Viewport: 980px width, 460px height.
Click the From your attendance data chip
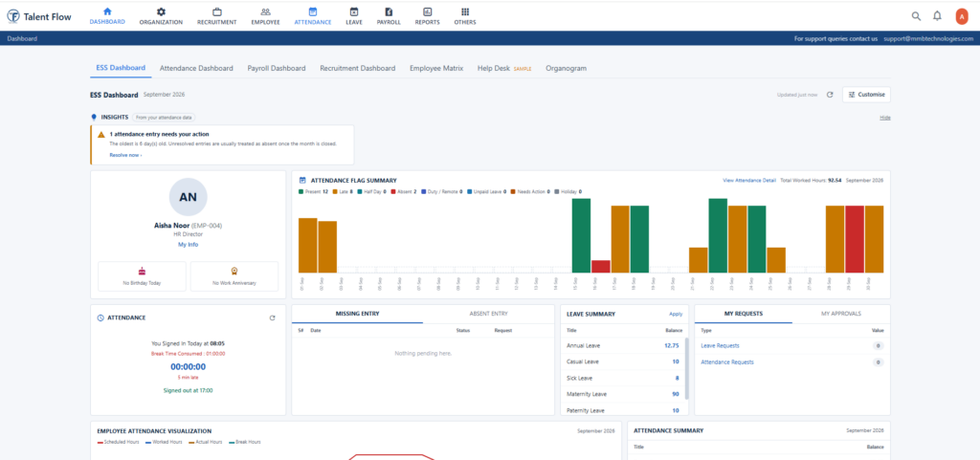pyautogui.click(x=164, y=118)
